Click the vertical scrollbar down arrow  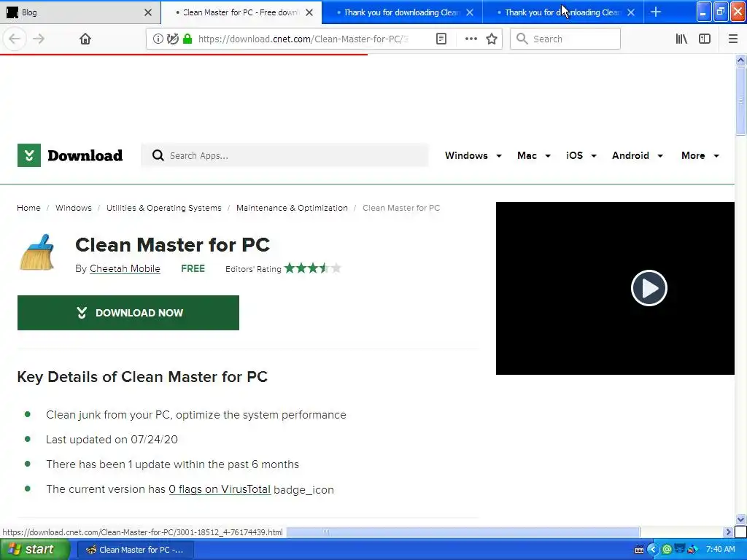tap(740, 519)
